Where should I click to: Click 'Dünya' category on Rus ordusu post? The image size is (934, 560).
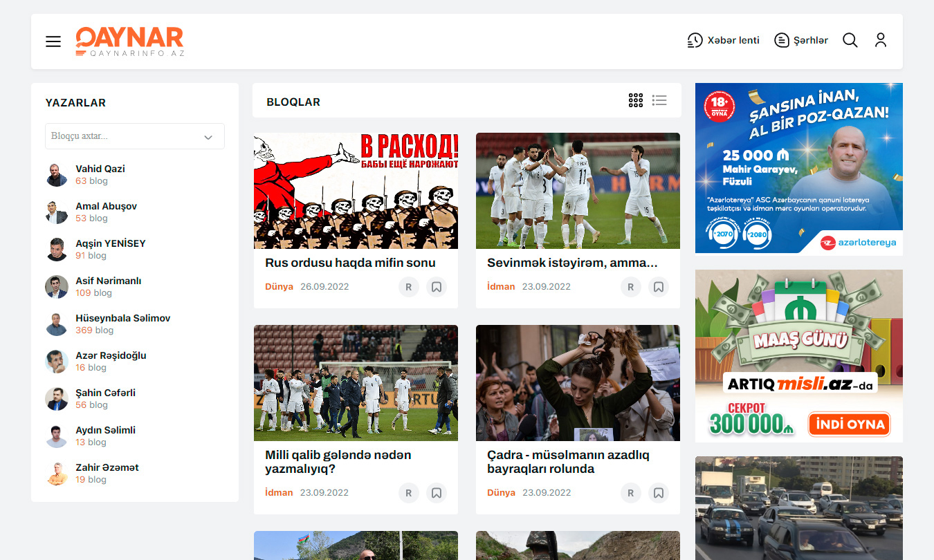(279, 286)
